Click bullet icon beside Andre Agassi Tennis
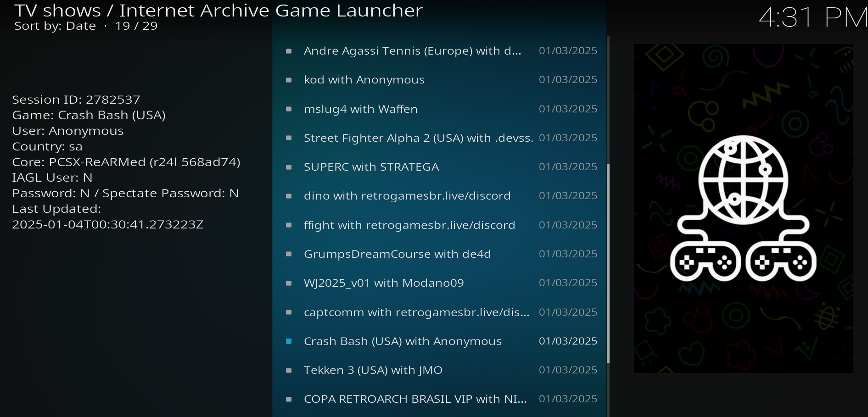The width and height of the screenshot is (868, 417). tap(289, 51)
